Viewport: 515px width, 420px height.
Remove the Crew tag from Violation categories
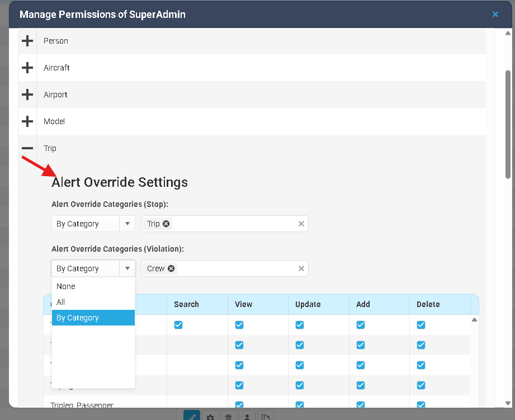171,268
